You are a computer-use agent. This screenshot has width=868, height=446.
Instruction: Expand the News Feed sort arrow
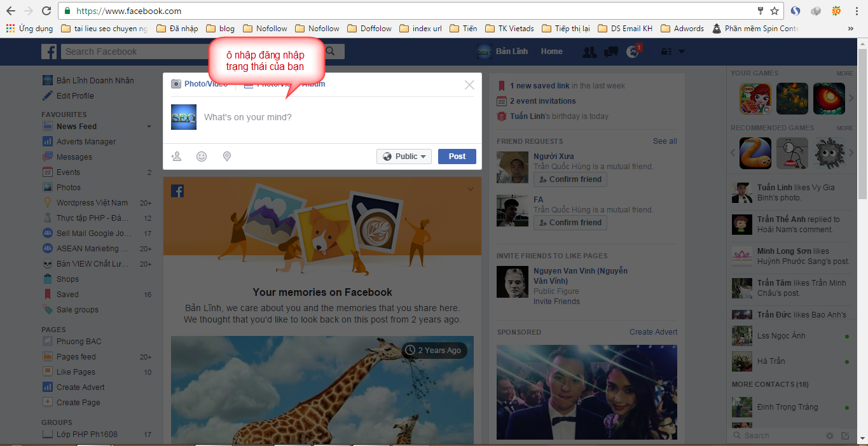(148, 126)
